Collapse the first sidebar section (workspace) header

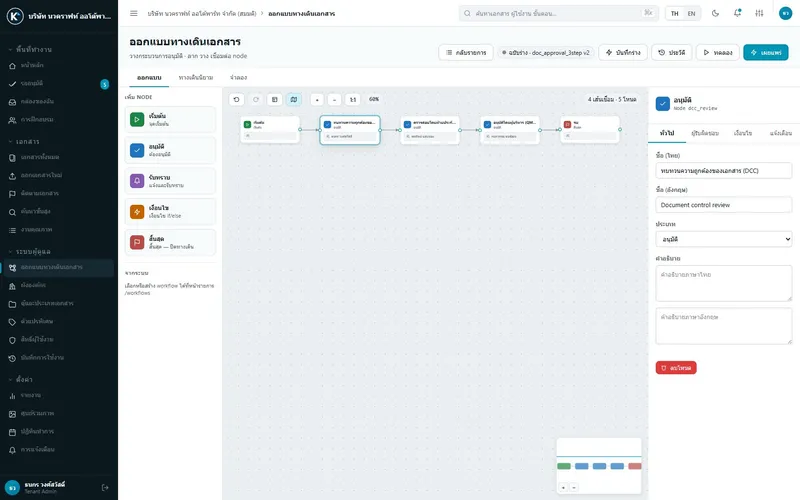31,49
